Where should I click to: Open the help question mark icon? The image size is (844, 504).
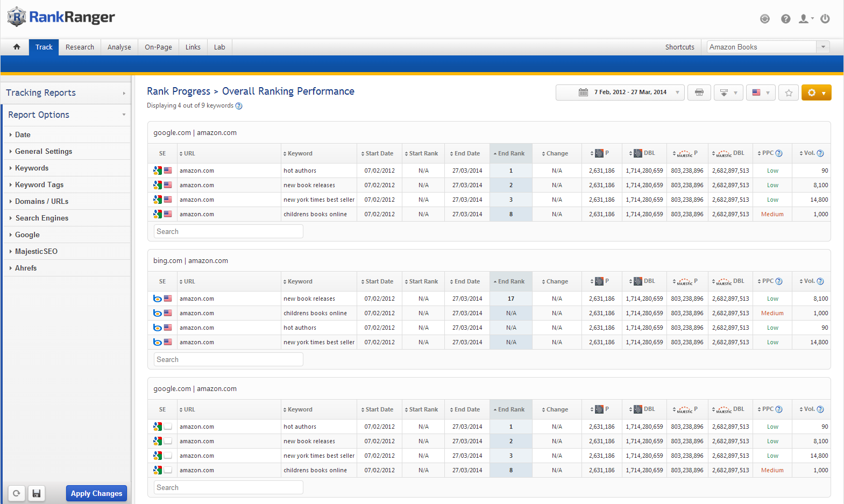785,19
